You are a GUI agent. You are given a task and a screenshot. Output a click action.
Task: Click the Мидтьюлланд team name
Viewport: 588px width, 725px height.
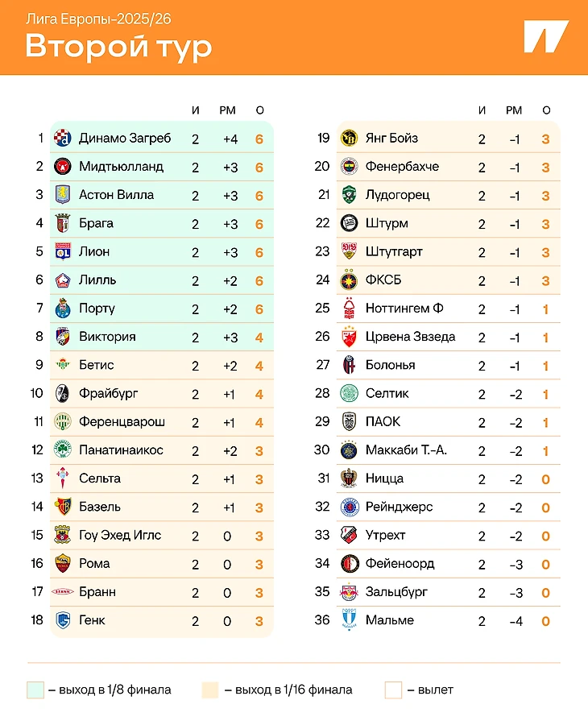click(x=121, y=167)
